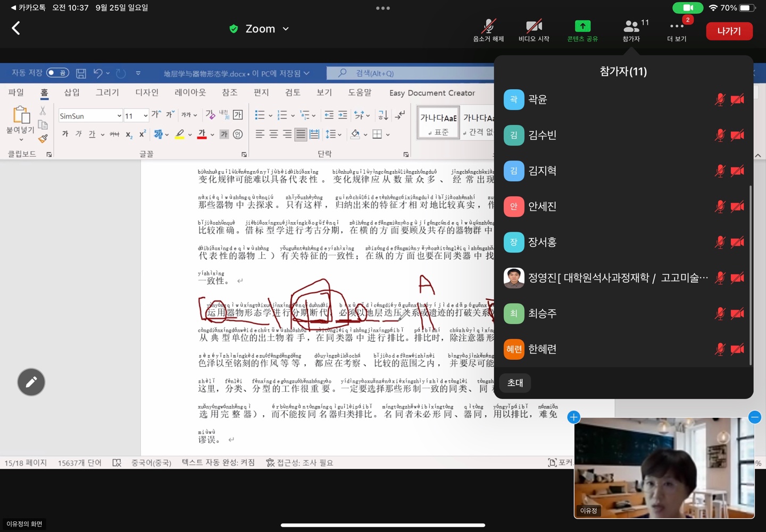
Task: Click the Save icon in title bar
Action: tap(81, 73)
